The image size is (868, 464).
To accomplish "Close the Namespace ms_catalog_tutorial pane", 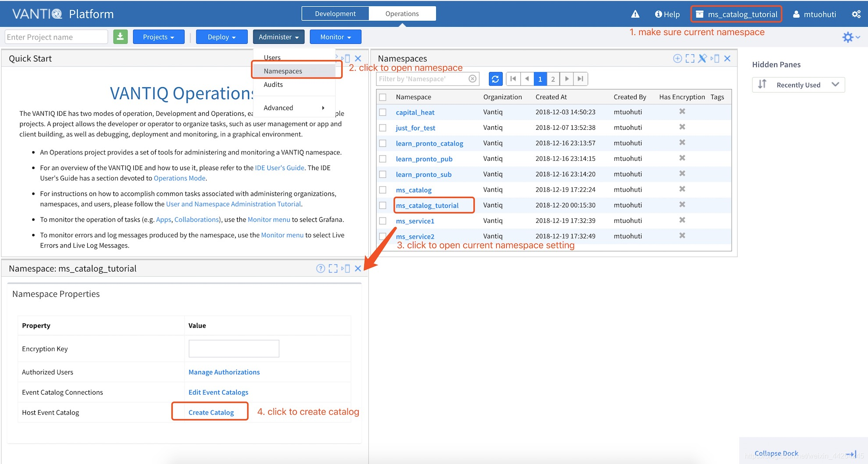I will tap(358, 268).
